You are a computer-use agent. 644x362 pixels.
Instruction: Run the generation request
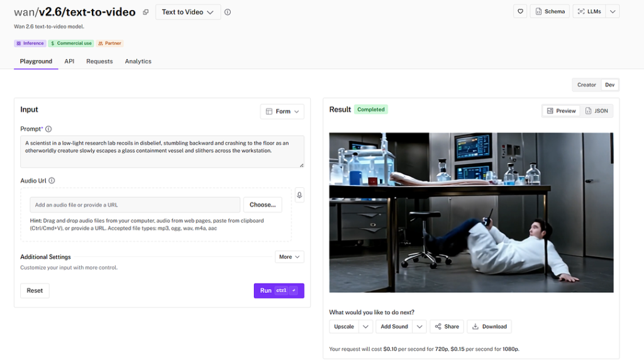[x=279, y=290]
